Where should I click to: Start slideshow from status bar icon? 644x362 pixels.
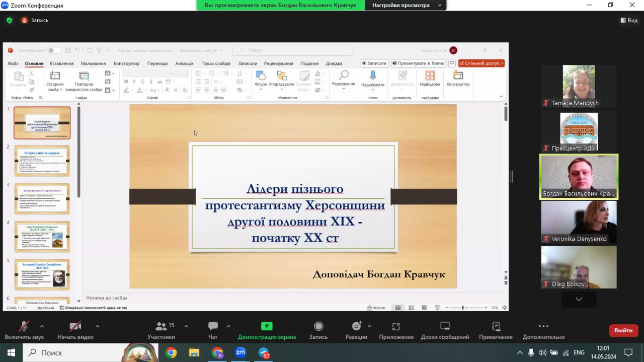coord(437,308)
